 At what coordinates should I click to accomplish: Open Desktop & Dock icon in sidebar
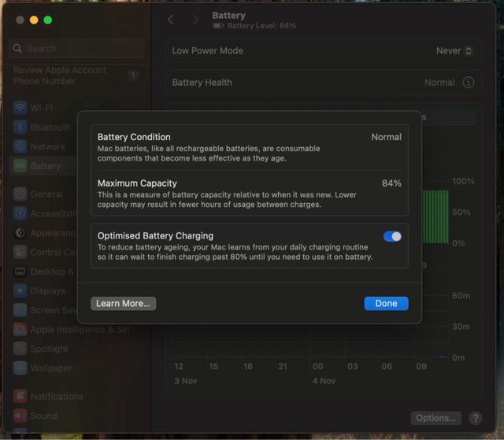tap(20, 272)
